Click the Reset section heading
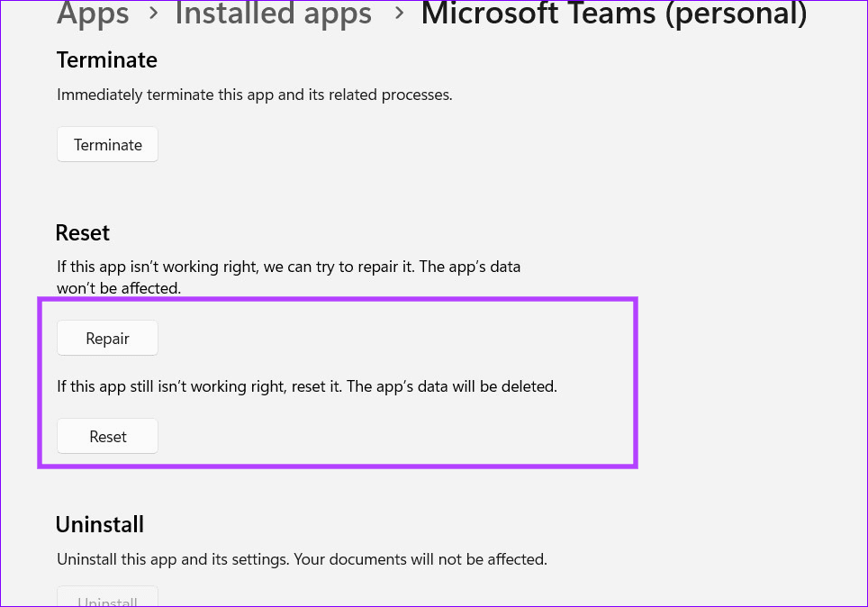Screen dimensions: 868x607 [82, 232]
